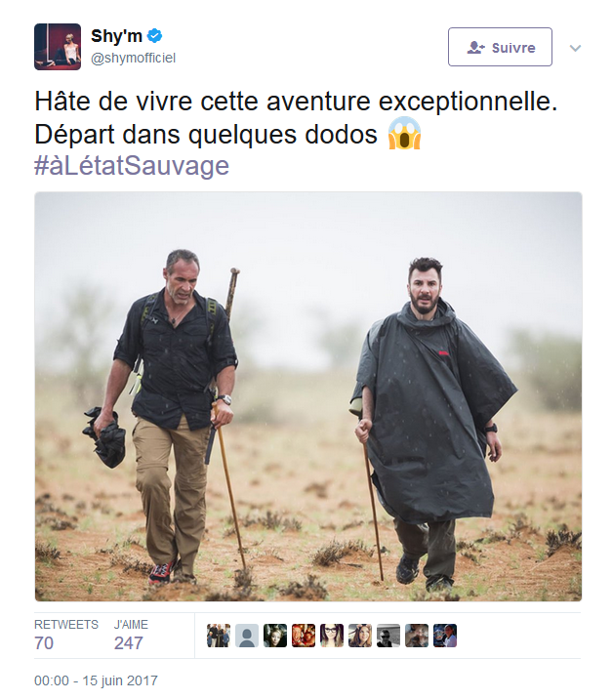Viewport: 612px width, 700px height.
Task: Open long-haired woman liker avatar
Action: (360, 636)
